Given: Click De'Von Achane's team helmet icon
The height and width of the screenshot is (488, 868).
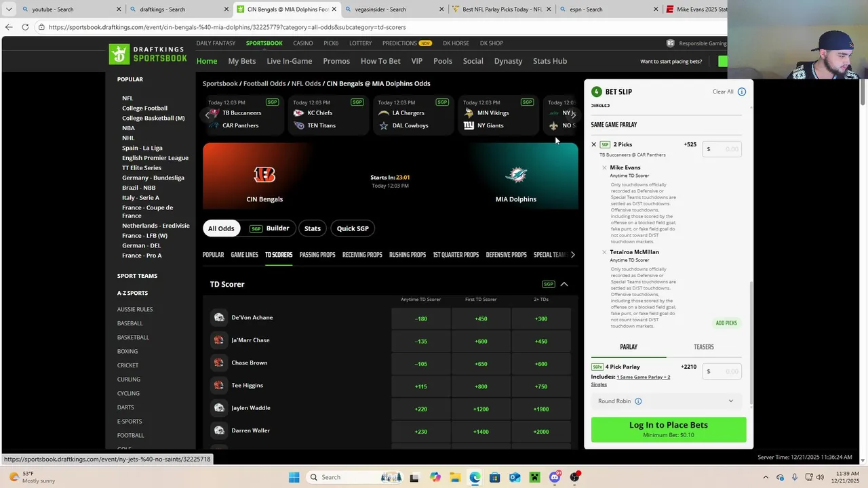Looking at the screenshot, I should [x=219, y=317].
